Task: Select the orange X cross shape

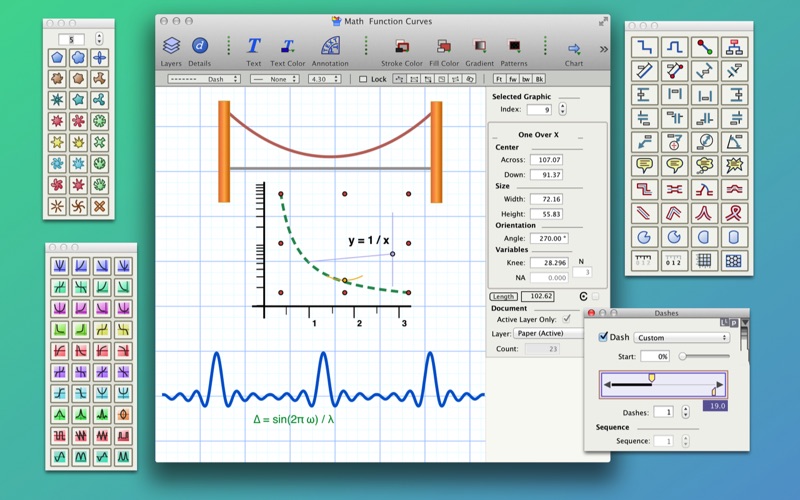Action: (x=99, y=206)
